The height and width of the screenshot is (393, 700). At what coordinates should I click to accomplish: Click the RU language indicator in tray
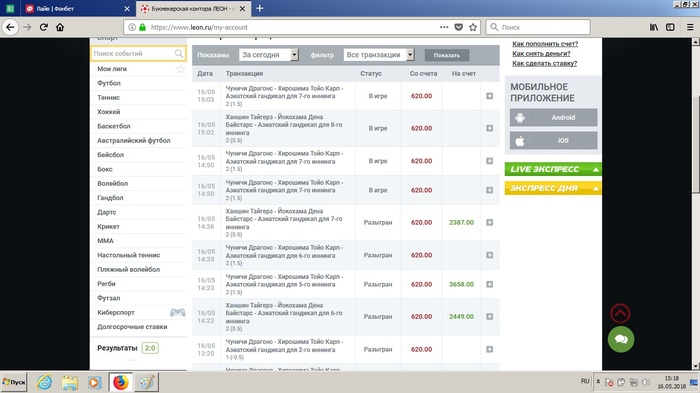585,381
